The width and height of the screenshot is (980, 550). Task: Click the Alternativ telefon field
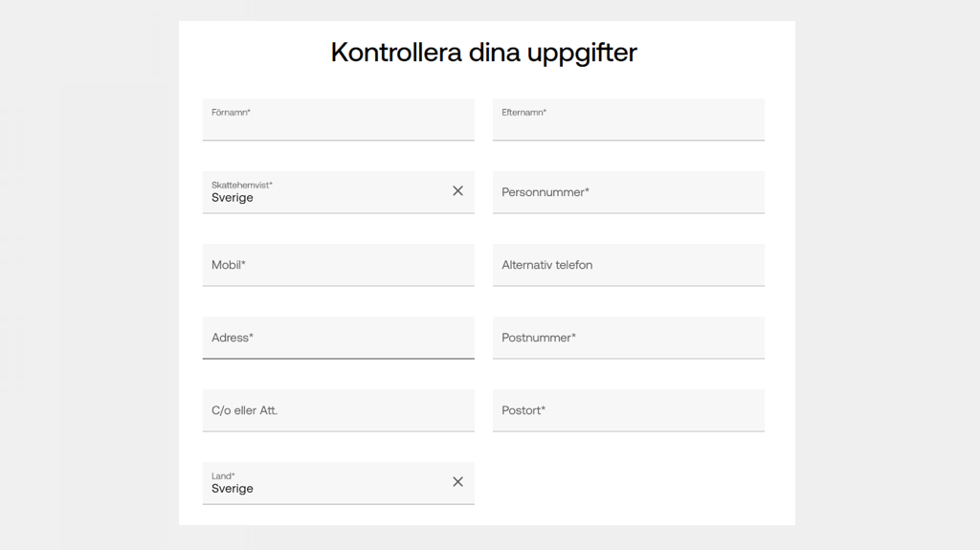pyautogui.click(x=628, y=265)
